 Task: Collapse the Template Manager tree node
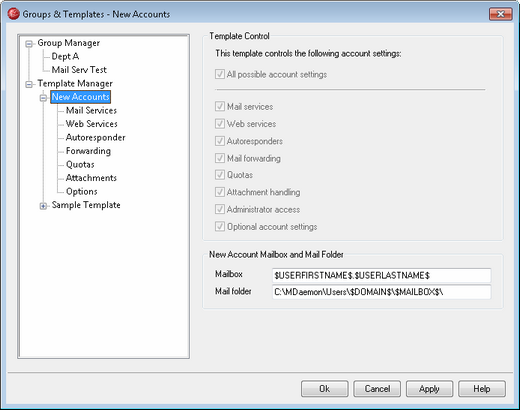[x=29, y=85]
